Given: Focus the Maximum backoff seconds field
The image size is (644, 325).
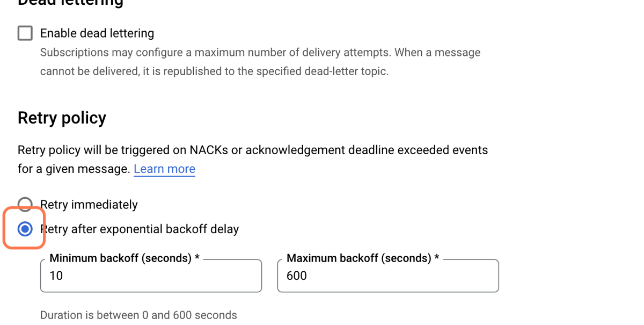Looking at the screenshot, I should [x=388, y=276].
